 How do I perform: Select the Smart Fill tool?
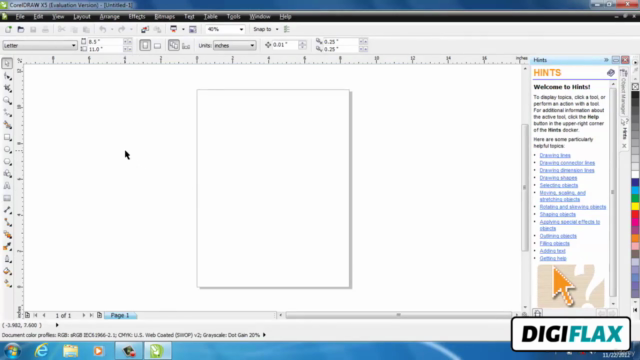(7, 125)
